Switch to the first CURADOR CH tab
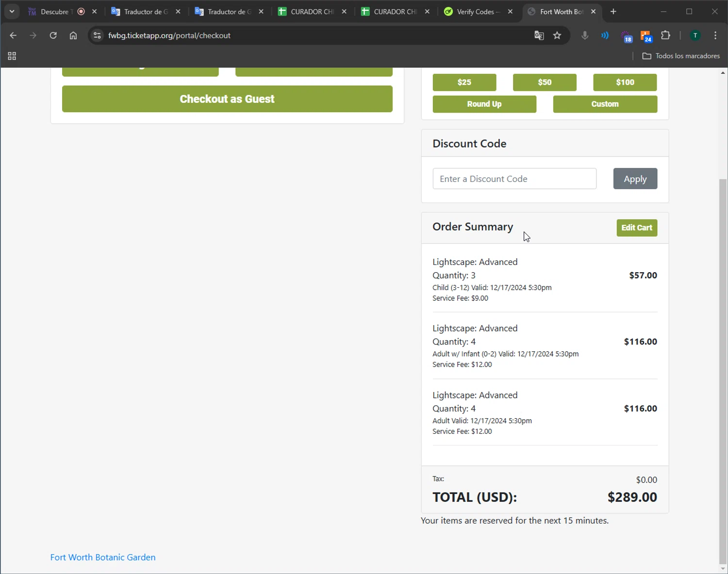Viewport: 728px width, 574px height. coord(312,12)
